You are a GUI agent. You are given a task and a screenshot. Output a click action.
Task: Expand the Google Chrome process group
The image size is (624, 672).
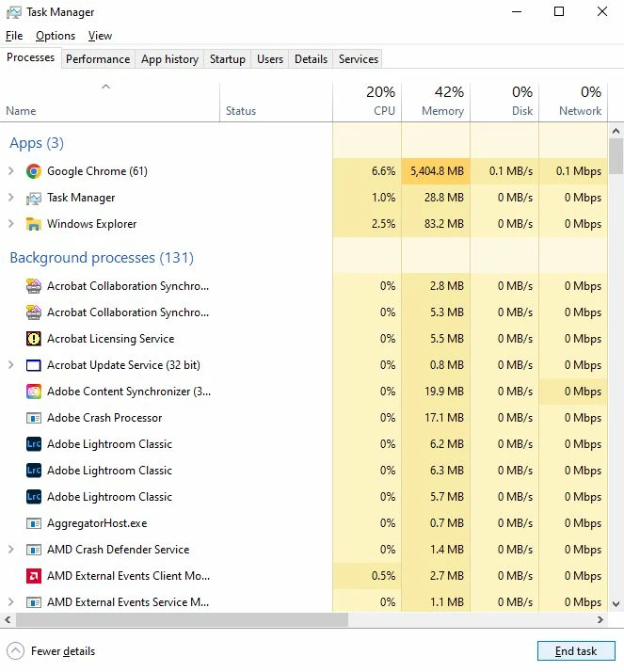(x=11, y=171)
